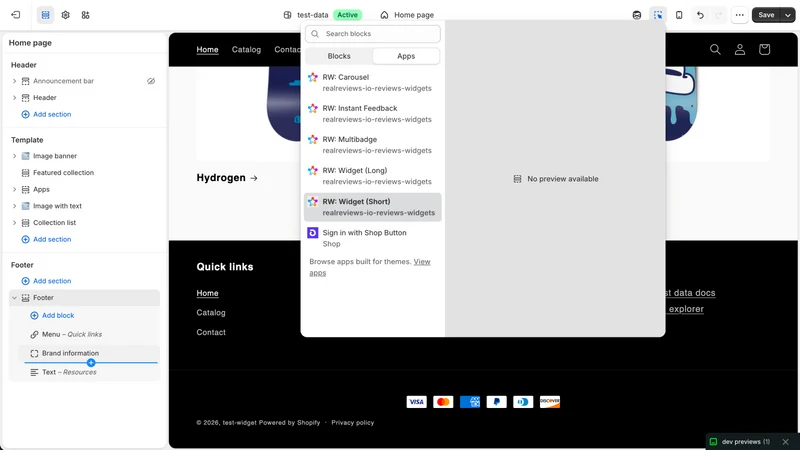Screen dimensions: 800x450
Task: Click the Active status badge
Action: pos(347,15)
